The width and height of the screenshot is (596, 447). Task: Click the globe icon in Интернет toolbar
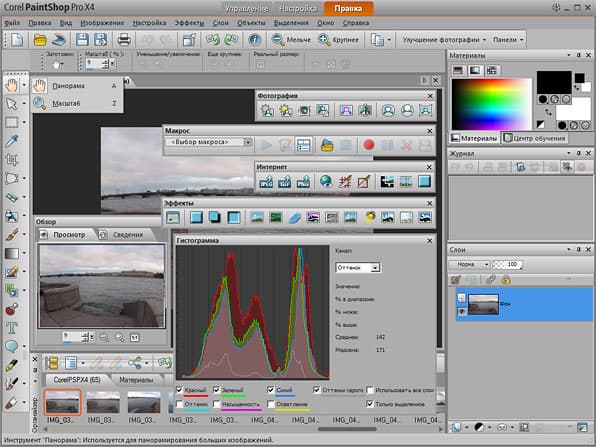click(326, 181)
